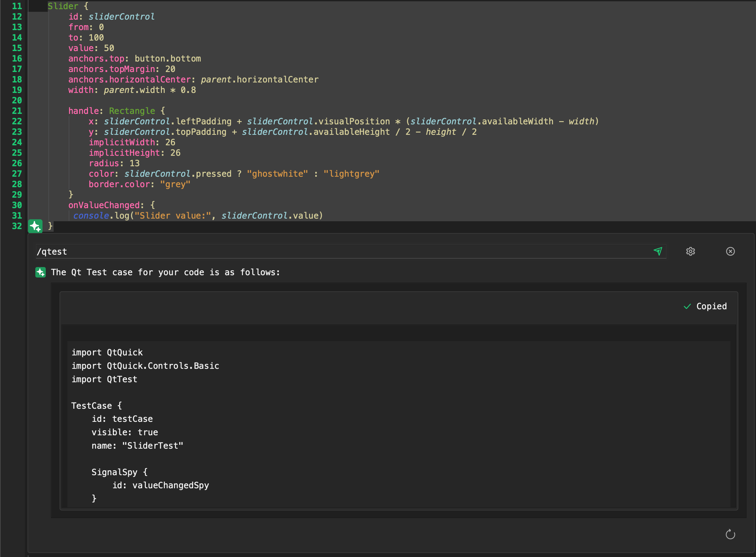
Task: Dismiss the assistant panel using the circled X icon
Action: [730, 251]
